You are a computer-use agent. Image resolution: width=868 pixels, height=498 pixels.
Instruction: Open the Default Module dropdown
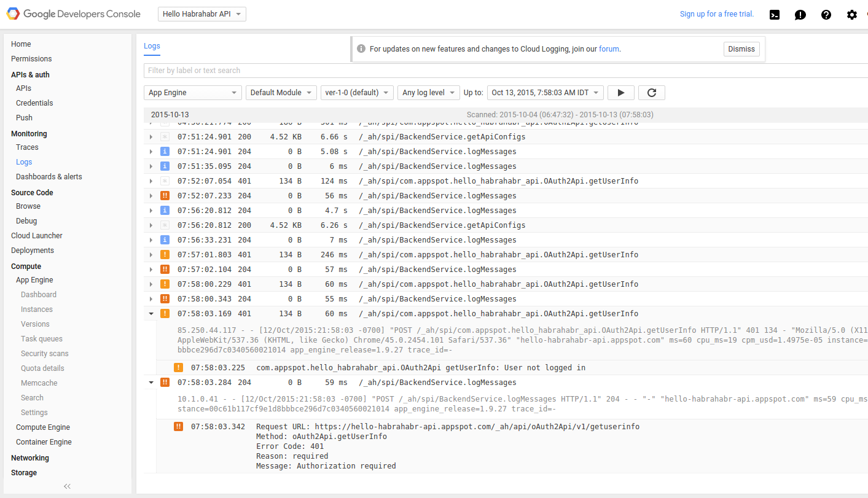281,93
